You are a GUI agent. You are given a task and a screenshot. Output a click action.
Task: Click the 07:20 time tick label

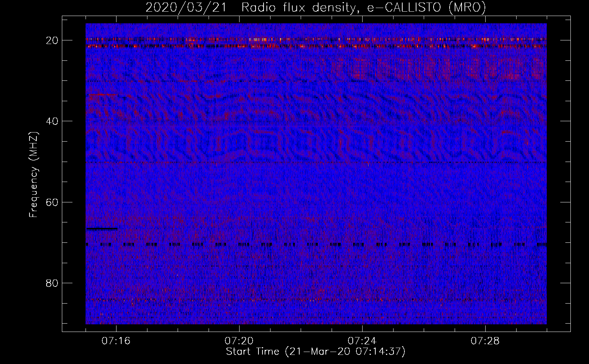pos(239,341)
